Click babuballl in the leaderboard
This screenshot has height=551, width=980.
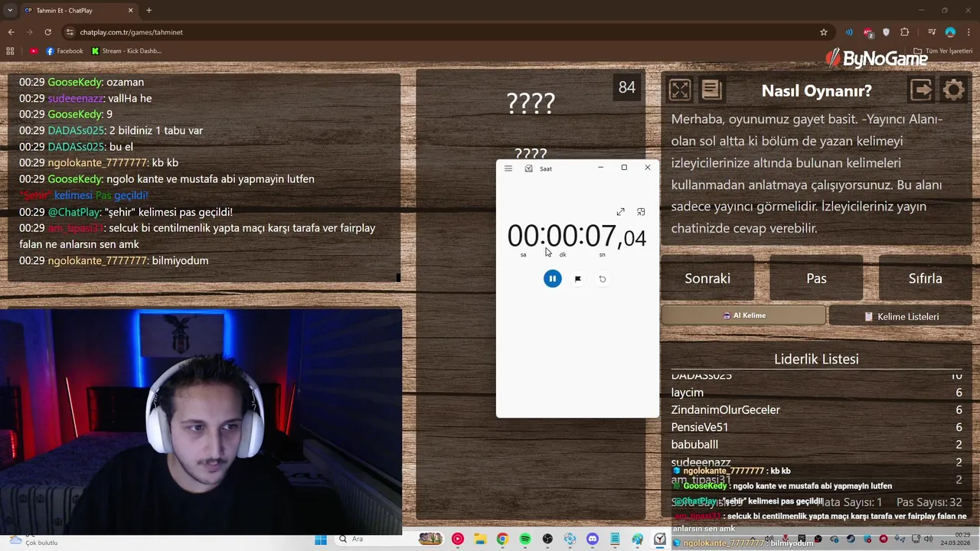click(x=694, y=445)
